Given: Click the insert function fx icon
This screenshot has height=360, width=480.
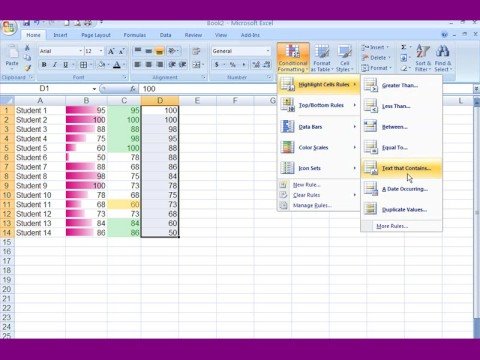Looking at the screenshot, I should pyautogui.click(x=133, y=89).
